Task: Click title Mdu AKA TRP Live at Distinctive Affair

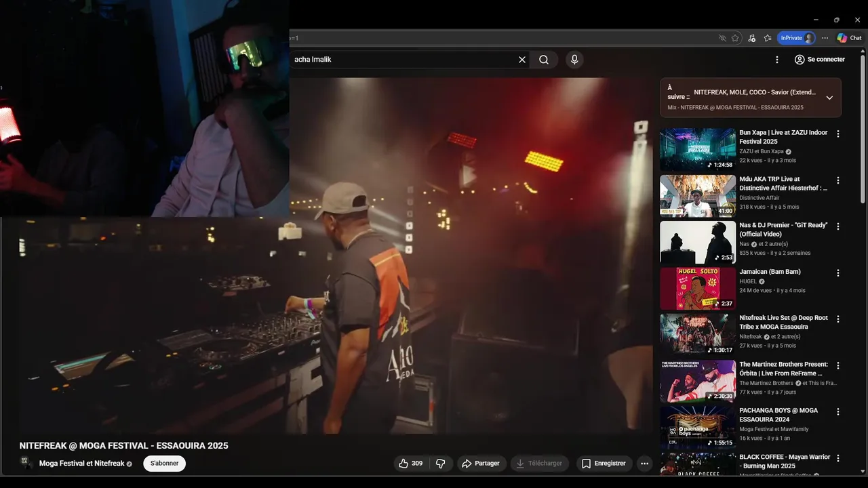Action: [783, 184]
